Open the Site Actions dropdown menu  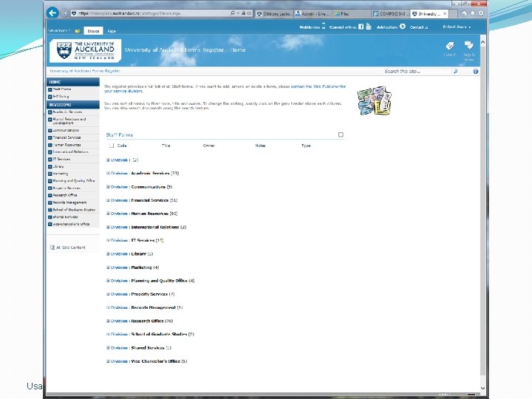click(59, 30)
